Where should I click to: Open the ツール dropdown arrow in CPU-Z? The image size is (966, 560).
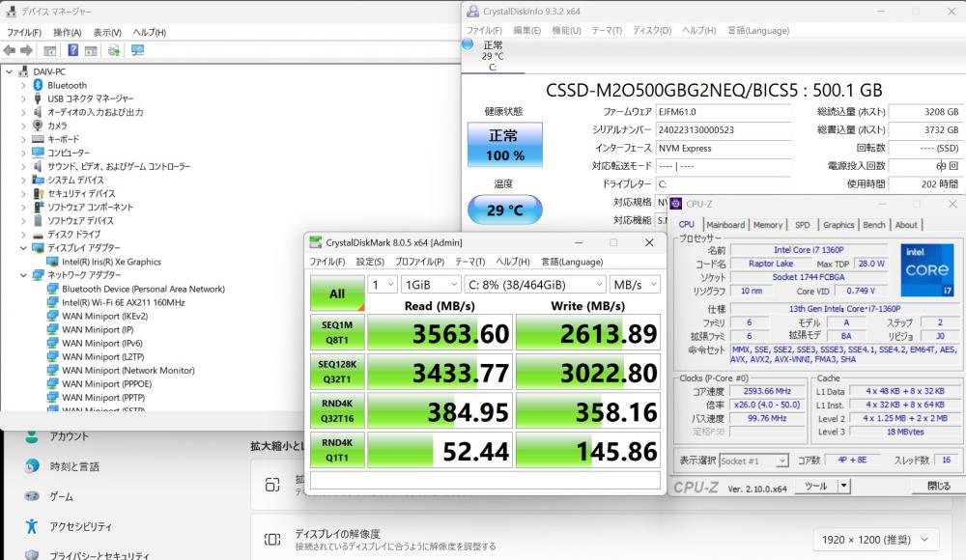[x=843, y=486]
